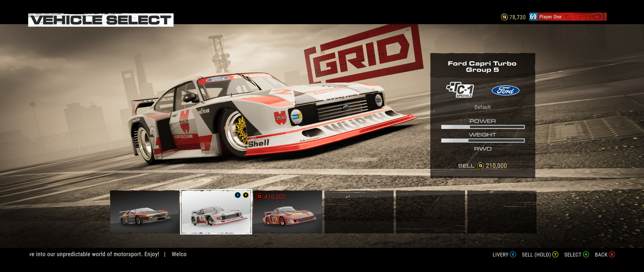Click the blue X button icon next to LIVERY
Viewport: 644px width, 272px height.
point(513,254)
